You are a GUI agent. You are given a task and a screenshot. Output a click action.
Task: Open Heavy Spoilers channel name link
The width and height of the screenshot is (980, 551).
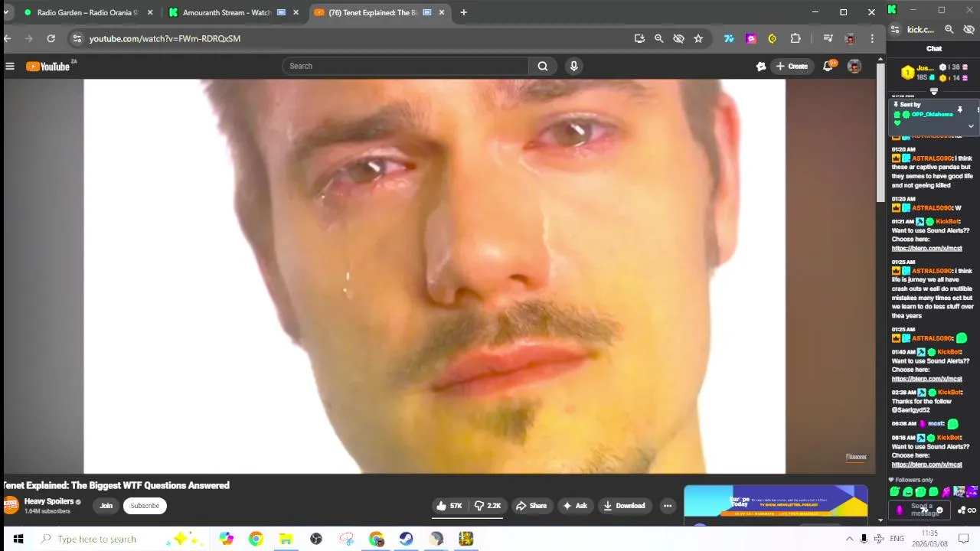(49, 502)
